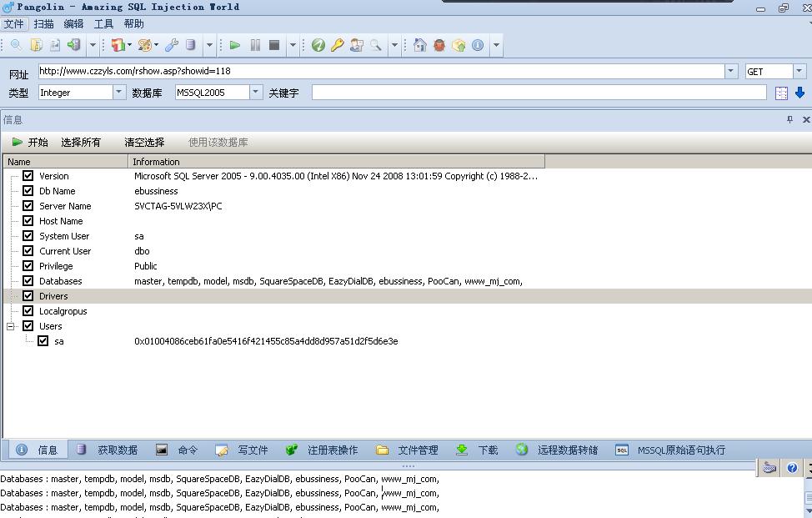Screen dimensions: 812x518
Task: Toggle the Server Name checkbox
Action: [x=28, y=206]
